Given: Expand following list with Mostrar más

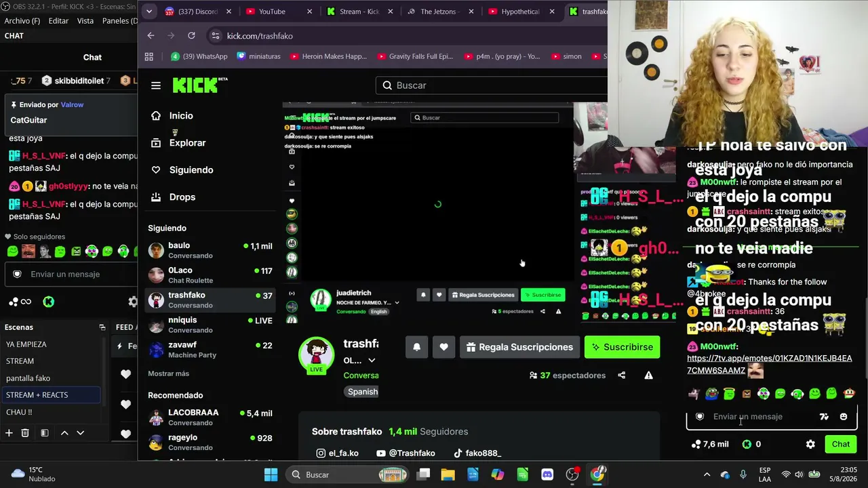Looking at the screenshot, I should (168, 373).
